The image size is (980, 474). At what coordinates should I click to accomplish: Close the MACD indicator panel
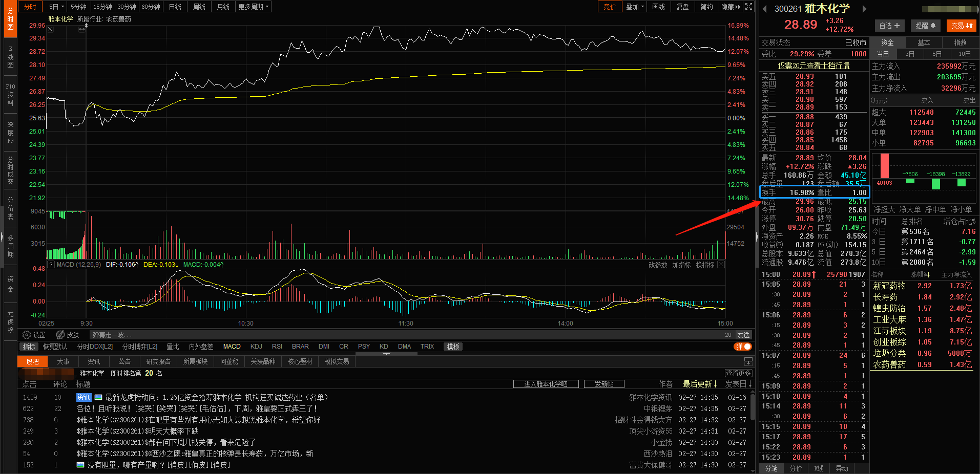pyautogui.click(x=721, y=265)
